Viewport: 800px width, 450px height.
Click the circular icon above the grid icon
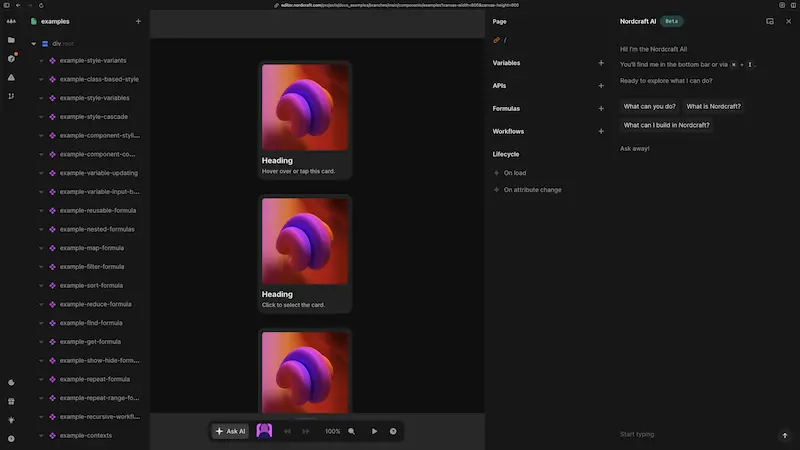[x=11, y=383]
